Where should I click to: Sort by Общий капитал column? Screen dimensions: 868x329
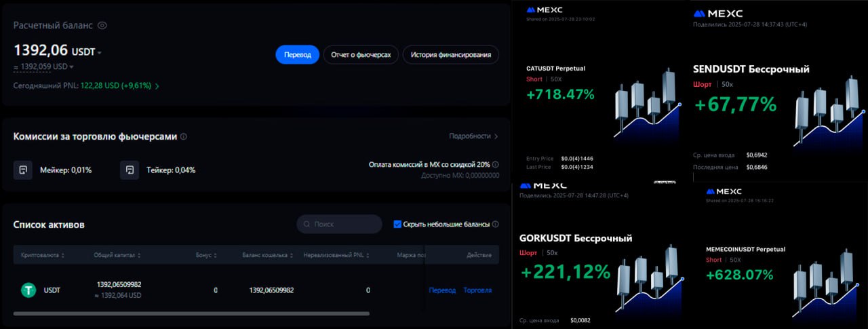pos(118,255)
